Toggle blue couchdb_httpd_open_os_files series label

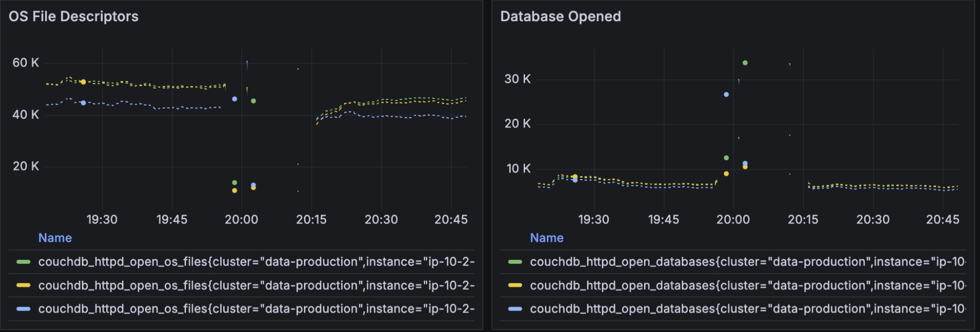[257, 309]
